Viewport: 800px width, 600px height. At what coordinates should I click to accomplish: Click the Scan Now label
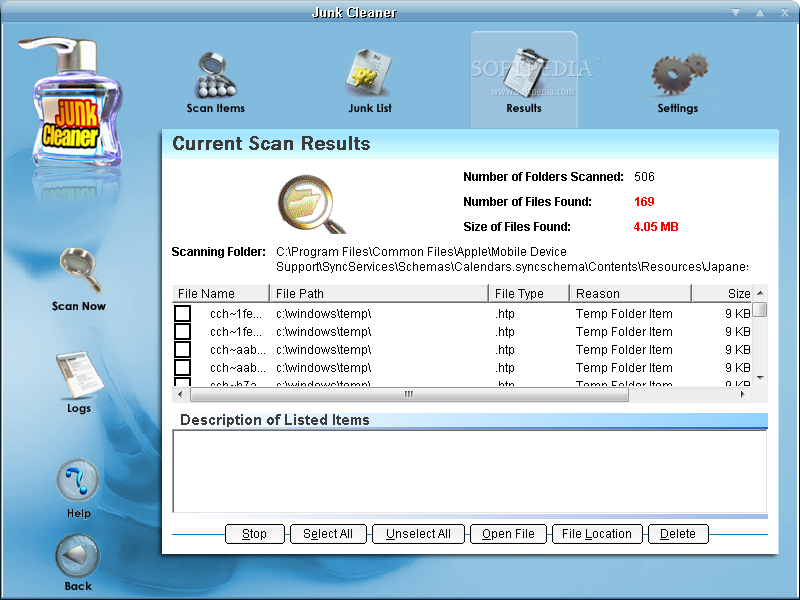click(79, 306)
